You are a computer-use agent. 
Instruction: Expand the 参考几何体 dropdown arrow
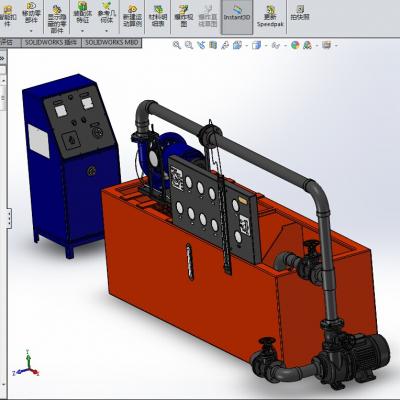[106, 31]
